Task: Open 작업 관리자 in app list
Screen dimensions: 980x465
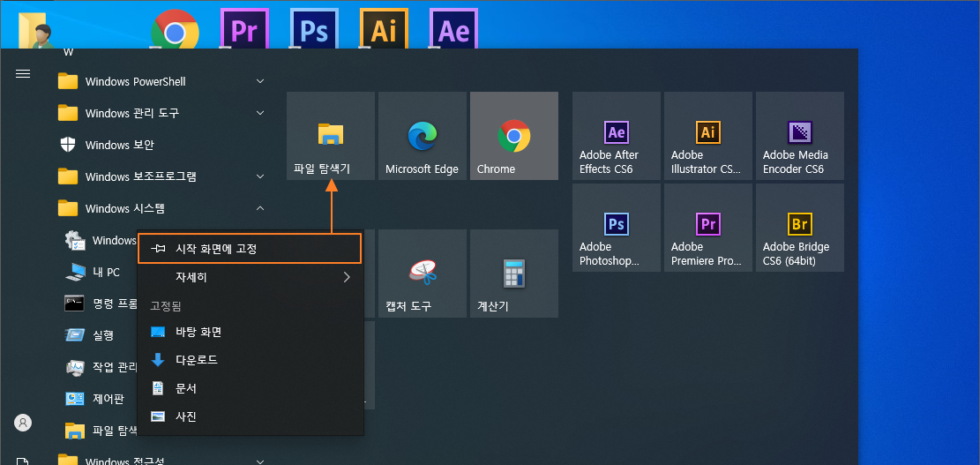Action: 98,367
